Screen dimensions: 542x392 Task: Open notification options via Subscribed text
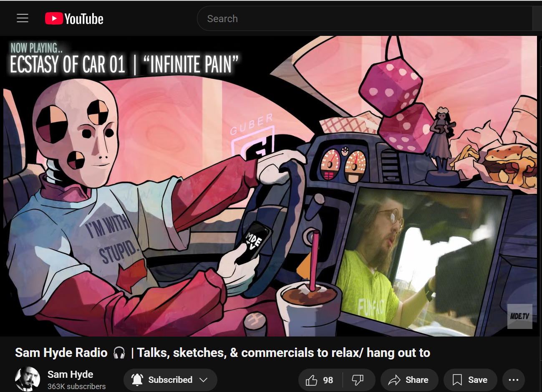(x=170, y=380)
